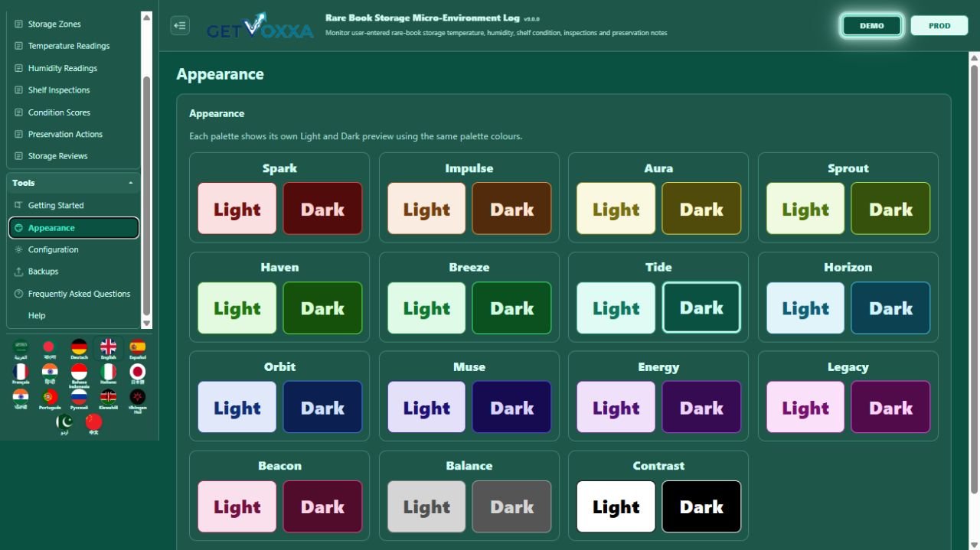Switch to DEMO mode
The height and width of the screenshot is (550, 980).
871,25
